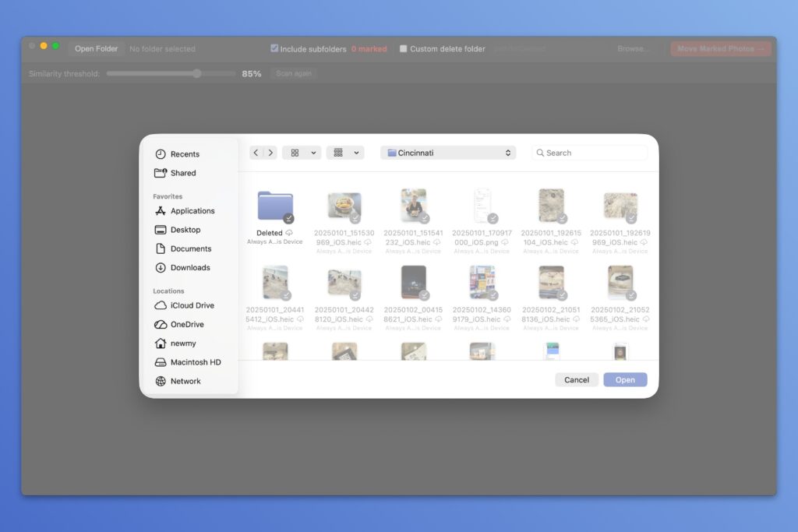Enable Custom delete folder checkbox
The width and height of the screenshot is (798, 532).
(x=404, y=48)
